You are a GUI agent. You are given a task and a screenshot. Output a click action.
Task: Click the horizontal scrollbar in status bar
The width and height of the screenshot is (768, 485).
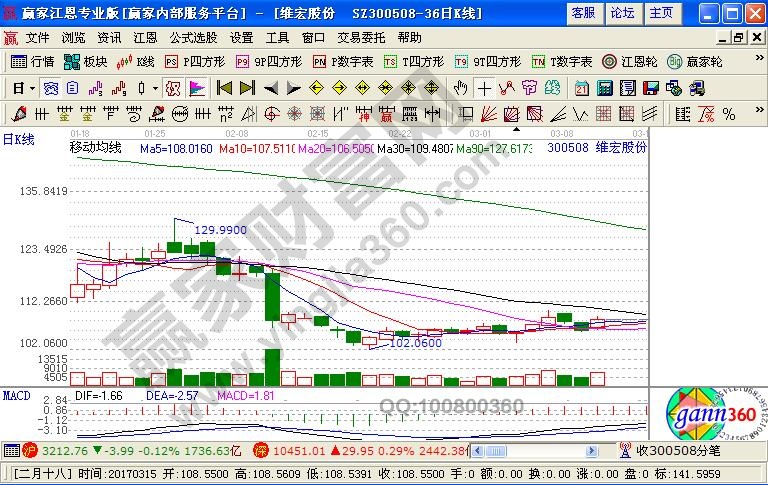pos(540,452)
